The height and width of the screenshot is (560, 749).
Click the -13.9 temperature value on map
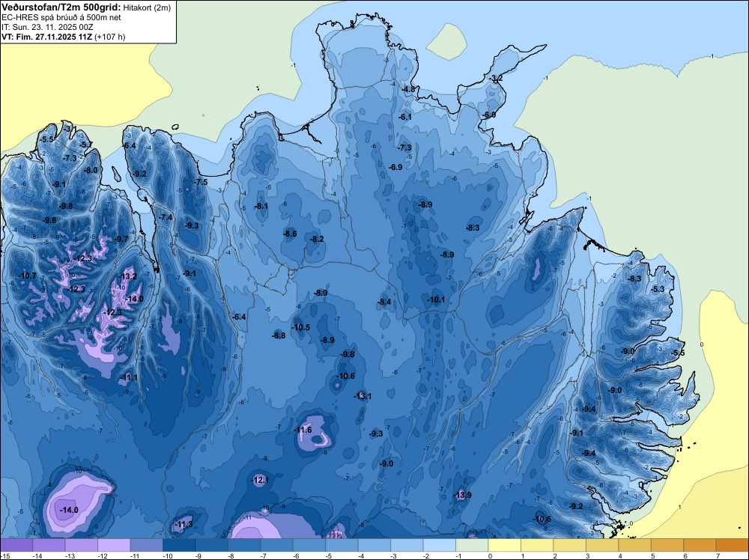(x=462, y=495)
